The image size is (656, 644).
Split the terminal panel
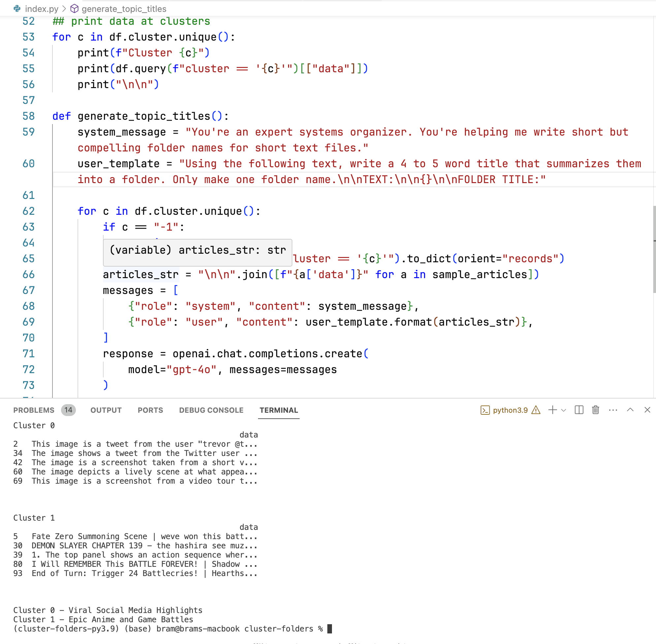579,410
